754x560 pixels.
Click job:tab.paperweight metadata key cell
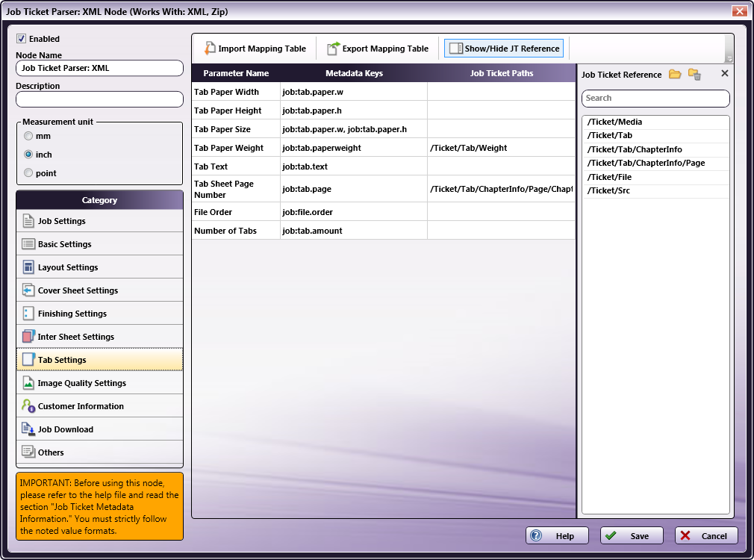coord(354,148)
